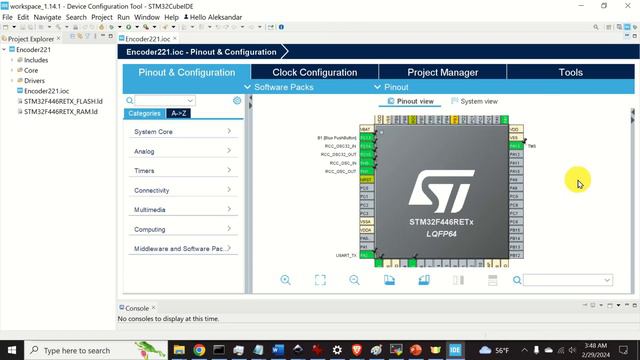Open File Explorer from taskbar
The image size is (640, 360).
pos(179,350)
